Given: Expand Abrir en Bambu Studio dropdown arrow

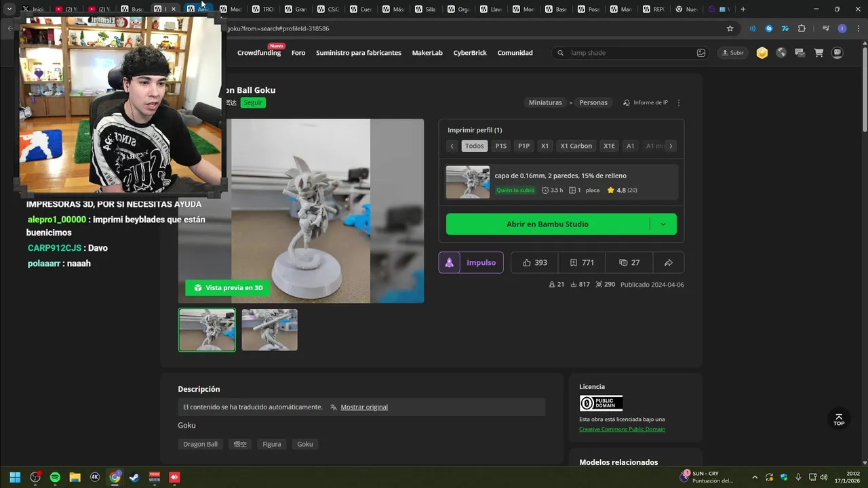Looking at the screenshot, I should [663, 224].
